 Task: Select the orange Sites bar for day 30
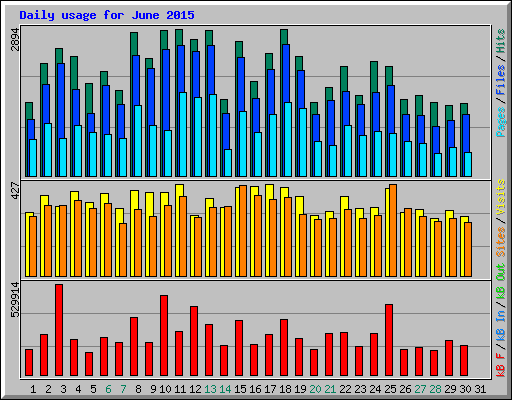click(468, 249)
